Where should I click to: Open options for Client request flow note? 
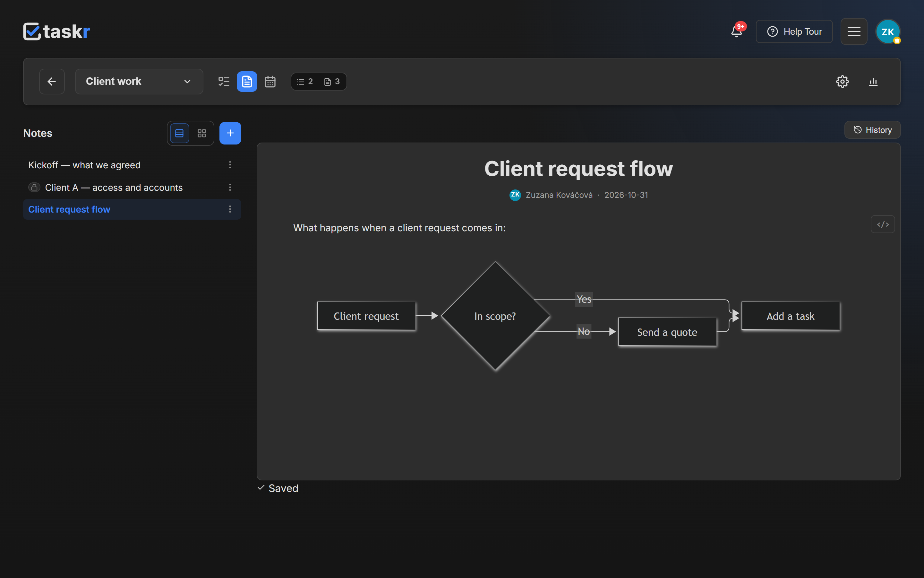(x=230, y=209)
